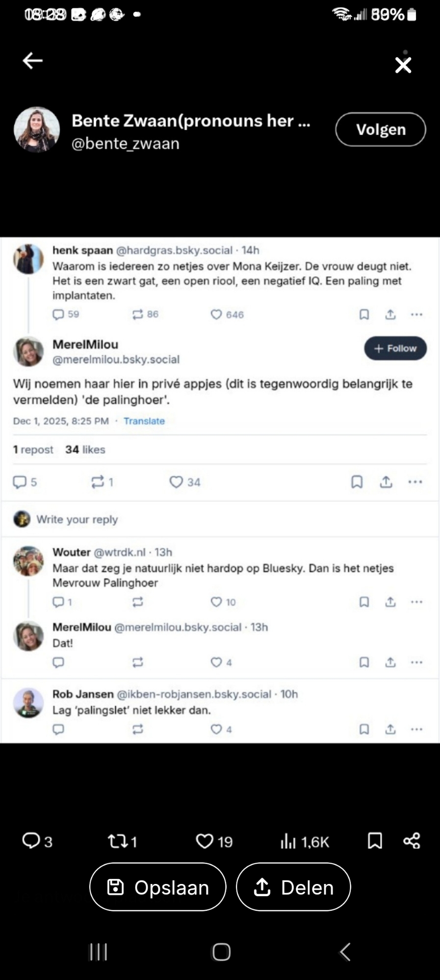Image resolution: width=440 pixels, height=980 pixels.
Task: Repost the post using the retweet icon
Action: point(122,841)
